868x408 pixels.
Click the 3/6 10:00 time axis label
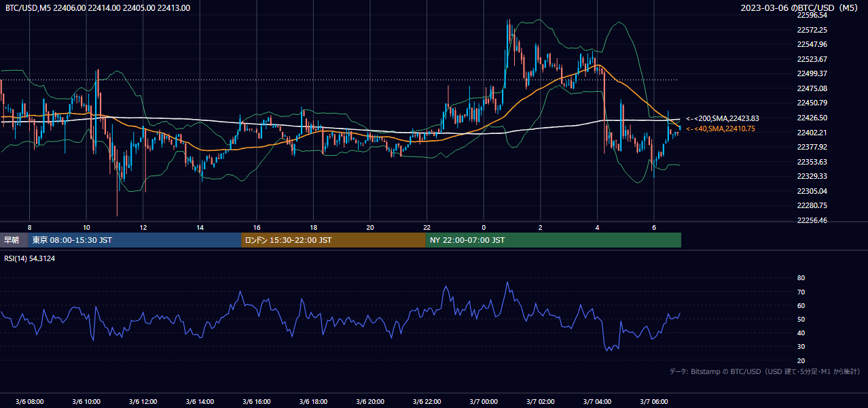point(86,401)
